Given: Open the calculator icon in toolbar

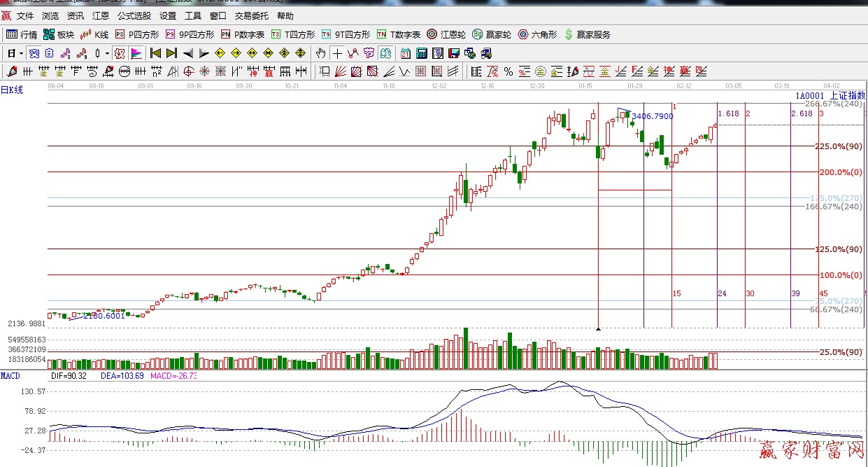Looking at the screenshot, I should pyautogui.click(x=422, y=53).
